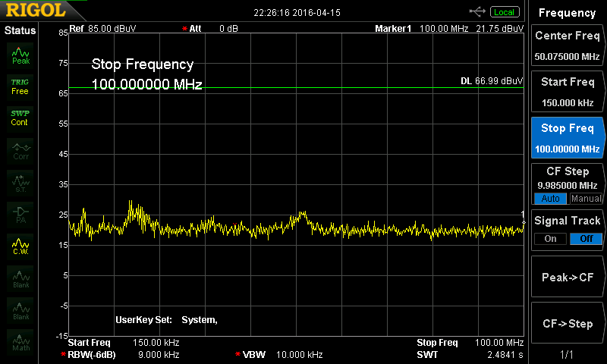Image resolution: width=607 pixels, height=364 pixels.
Task: Click the Corr correction status icon
Action: [x=20, y=151]
